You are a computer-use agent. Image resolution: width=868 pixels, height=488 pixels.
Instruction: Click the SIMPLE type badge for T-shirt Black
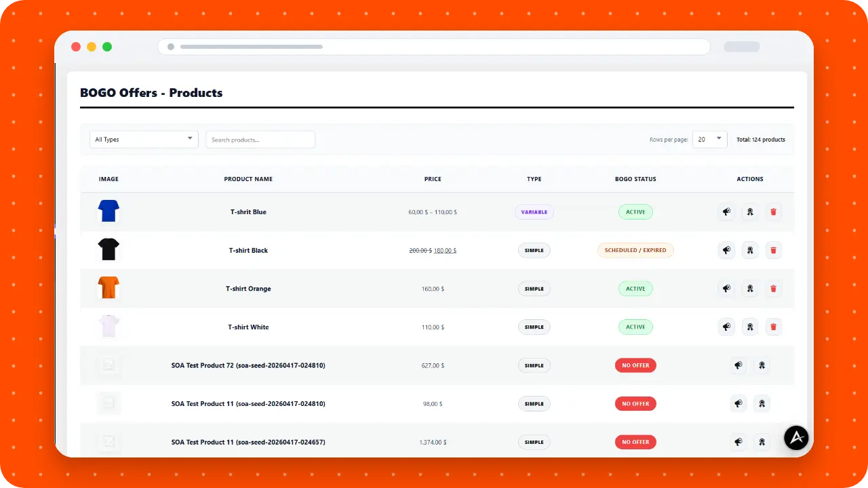point(534,250)
